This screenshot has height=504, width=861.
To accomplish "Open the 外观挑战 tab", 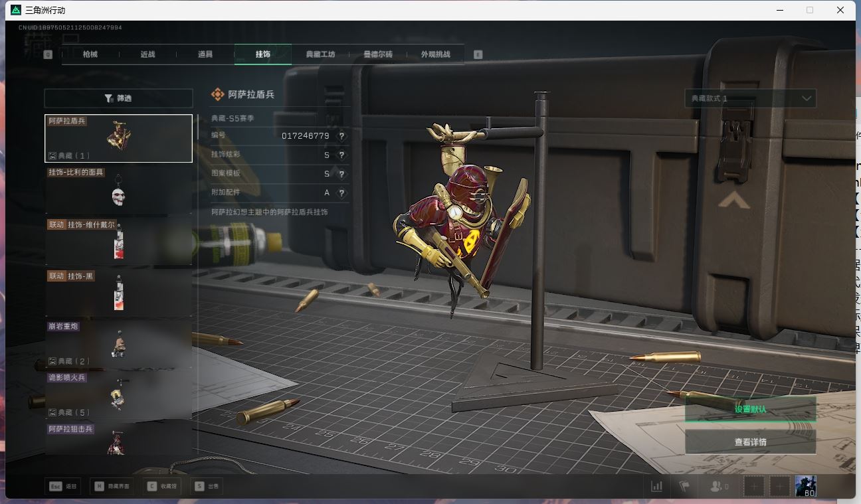I will (435, 54).
